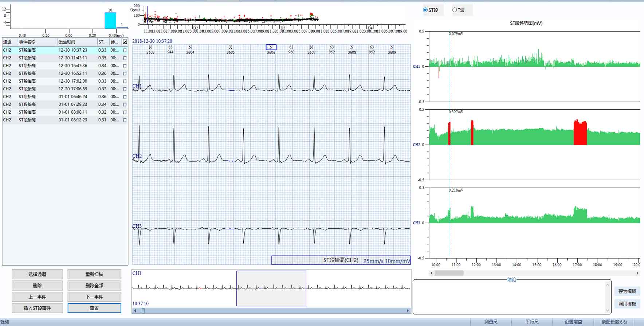Tick the checkbox for event 01-01 06:46:24

125,97
